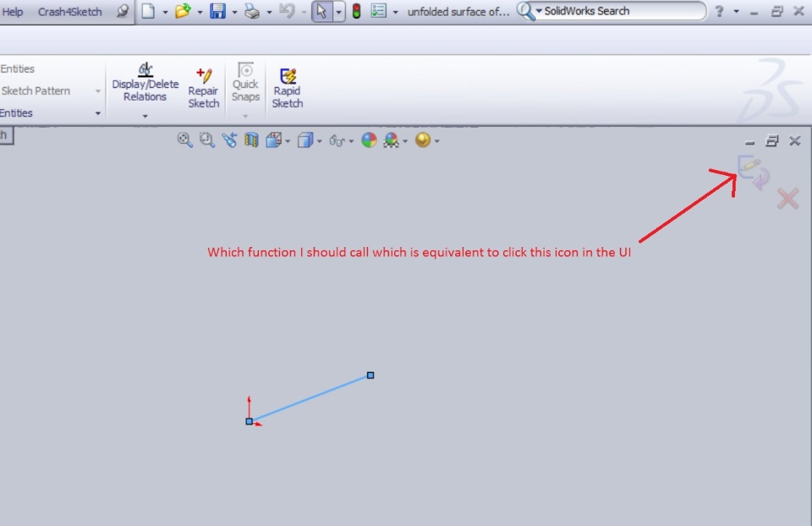This screenshot has height=526, width=812.
Task: Minimize the document window
Action: pyautogui.click(x=750, y=142)
